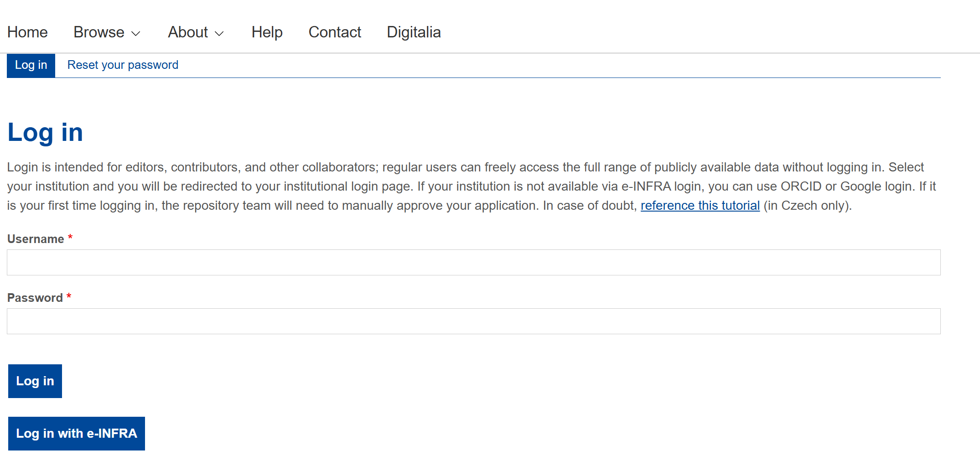980x466 pixels.
Task: Open the Browse menu chevron arrow
Action: [x=136, y=33]
